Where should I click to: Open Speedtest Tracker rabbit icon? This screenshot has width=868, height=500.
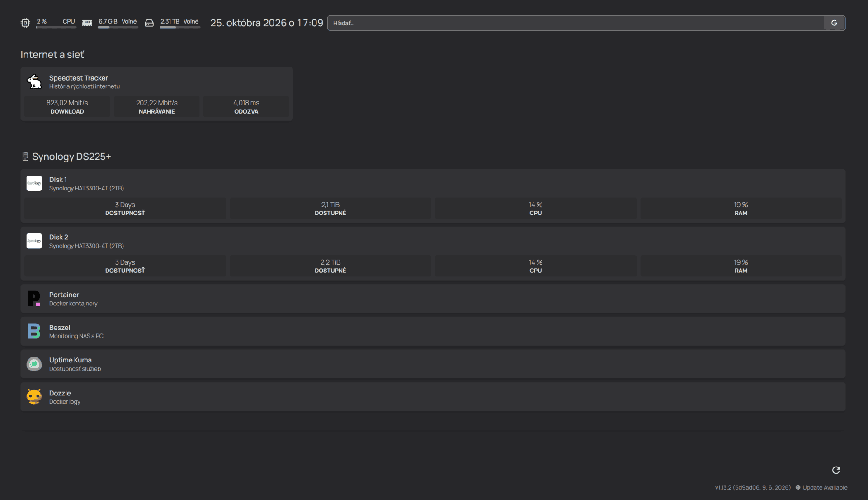point(34,82)
